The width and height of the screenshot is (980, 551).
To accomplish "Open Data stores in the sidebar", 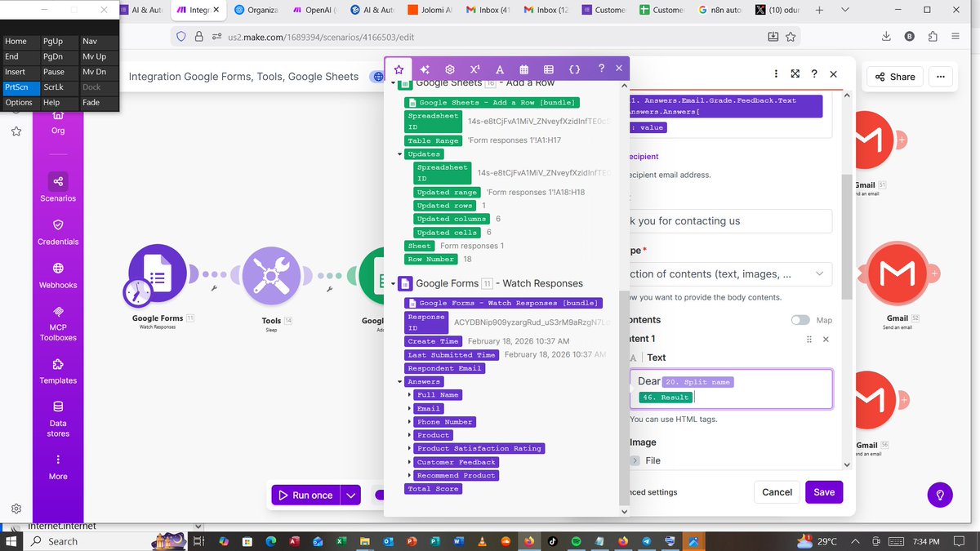I will [58, 419].
